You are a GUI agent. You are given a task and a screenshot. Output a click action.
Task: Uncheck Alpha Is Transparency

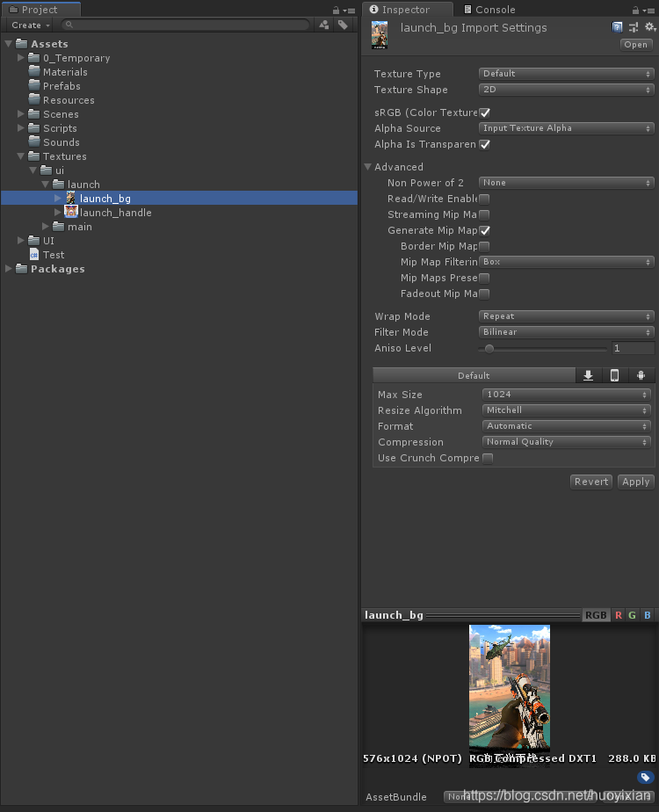point(484,144)
